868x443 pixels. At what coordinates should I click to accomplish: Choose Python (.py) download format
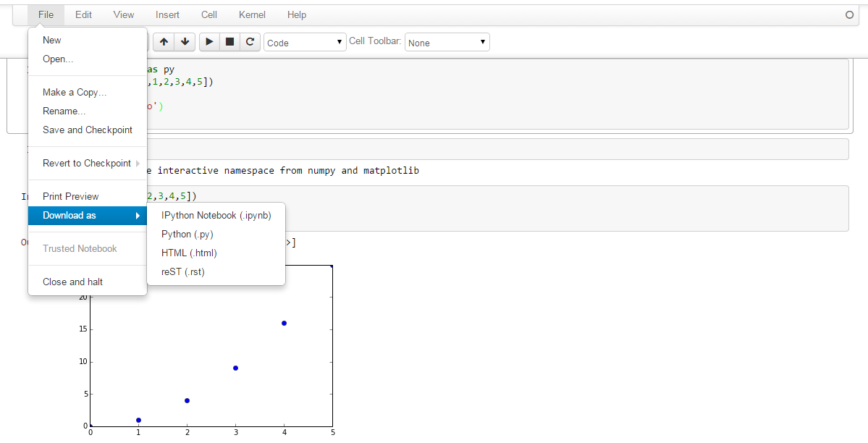tap(187, 234)
